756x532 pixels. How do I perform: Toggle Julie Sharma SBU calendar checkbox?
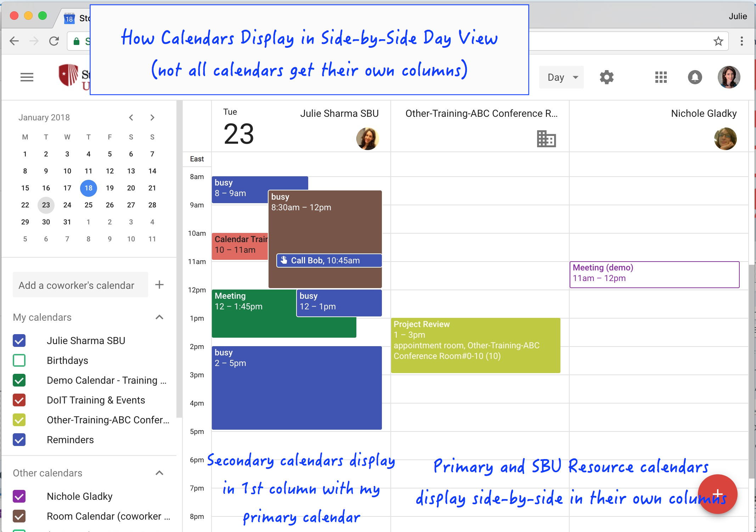(19, 340)
